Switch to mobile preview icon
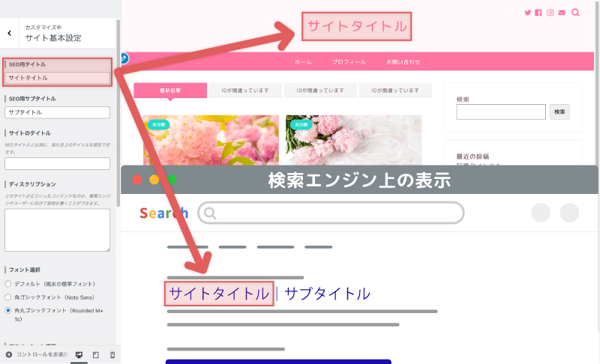Viewport: 600px width, 364px height. click(x=112, y=355)
